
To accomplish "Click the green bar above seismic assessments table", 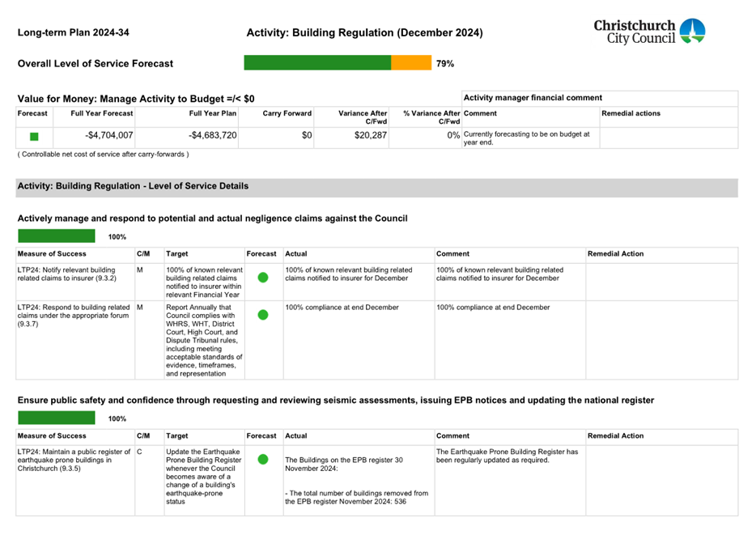I will coord(56,418).
